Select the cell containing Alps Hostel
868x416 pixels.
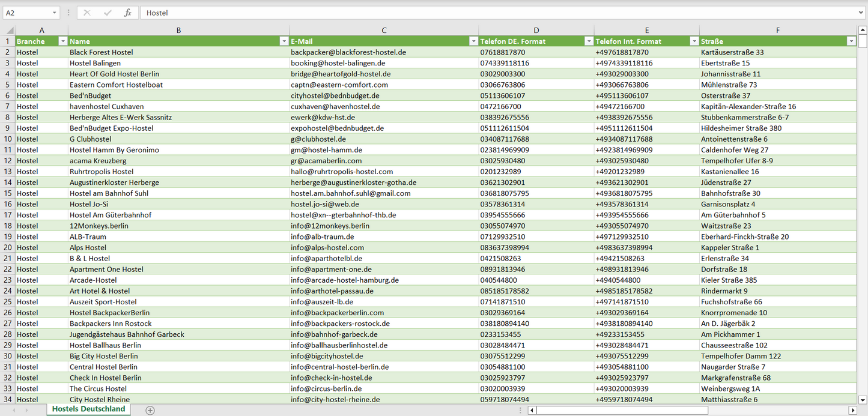click(88, 247)
